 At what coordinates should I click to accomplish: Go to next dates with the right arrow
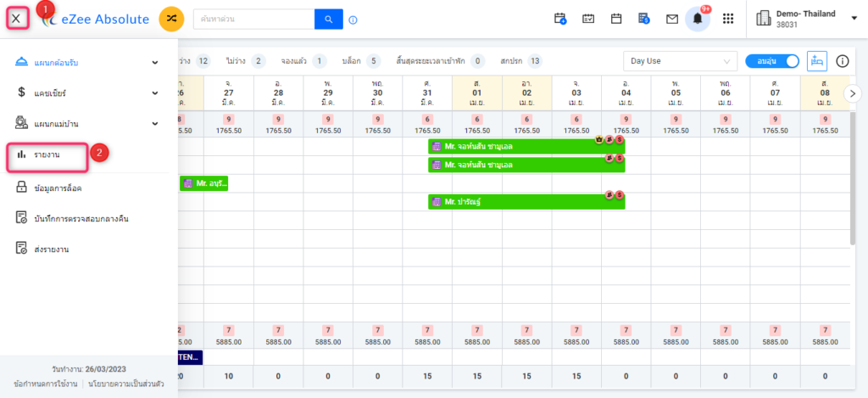853,93
